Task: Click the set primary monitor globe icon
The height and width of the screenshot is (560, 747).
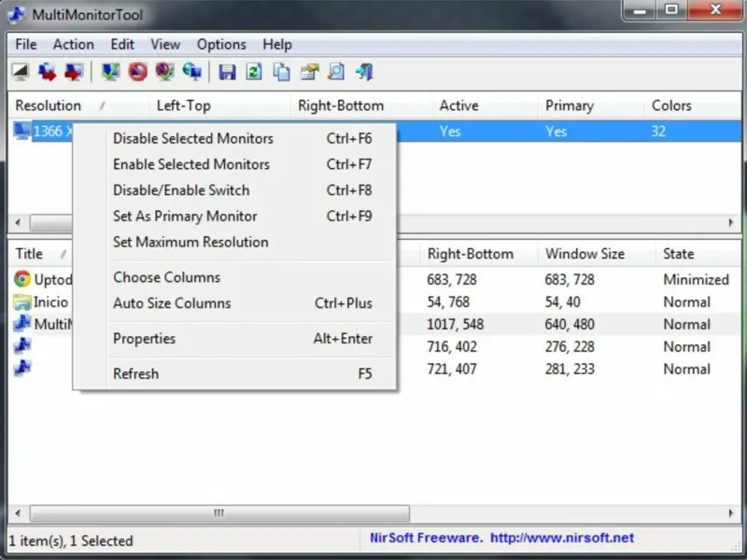Action: [x=191, y=72]
